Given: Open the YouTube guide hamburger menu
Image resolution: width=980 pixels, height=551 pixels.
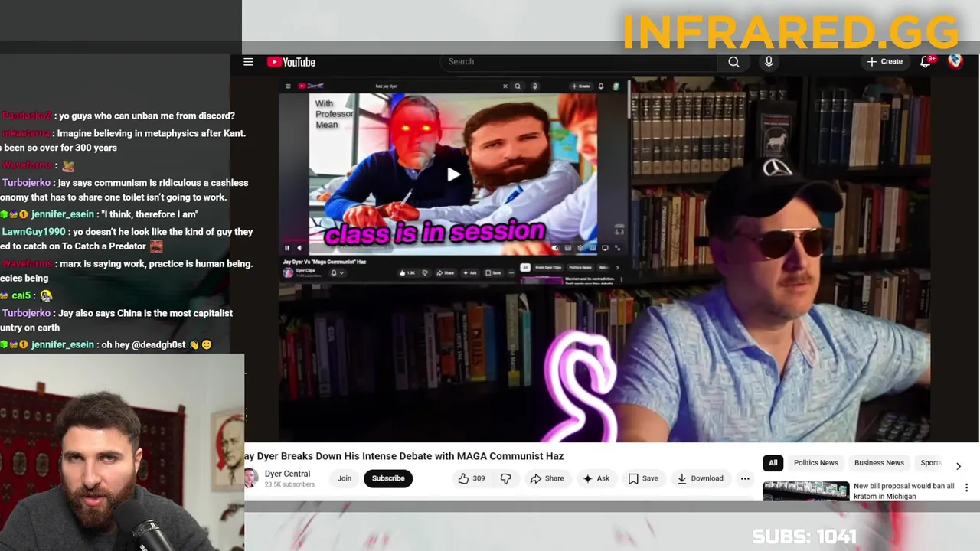Looking at the screenshot, I should pos(248,62).
